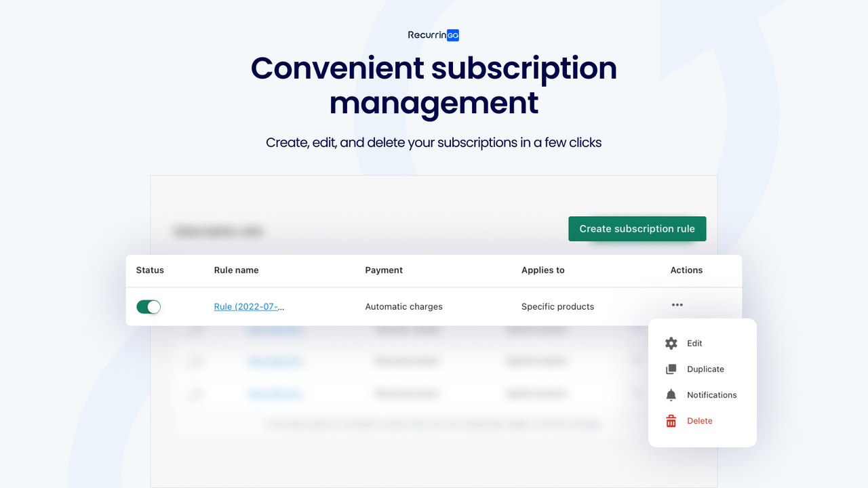Click the Specific products cell
This screenshot has width=868, height=488.
[x=557, y=307]
